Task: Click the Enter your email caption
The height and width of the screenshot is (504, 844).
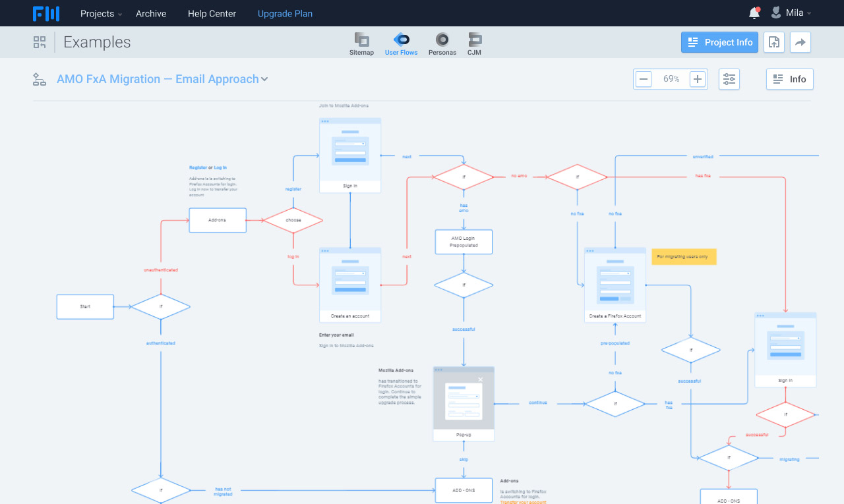Action: (x=337, y=335)
